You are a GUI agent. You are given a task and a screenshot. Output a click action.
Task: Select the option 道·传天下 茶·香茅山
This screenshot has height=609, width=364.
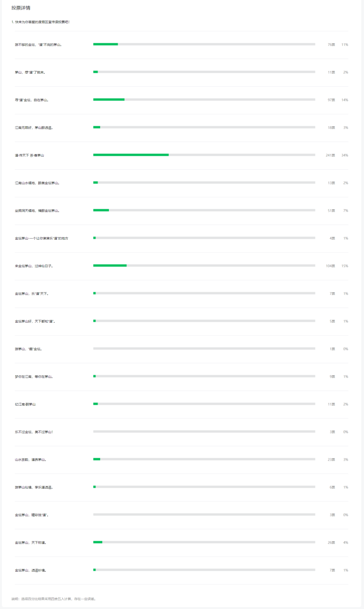[x=29, y=155]
